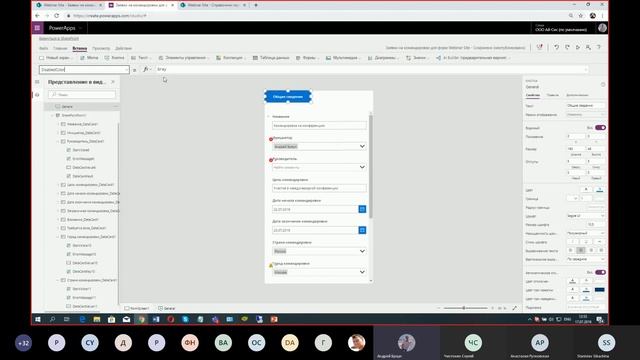Expand the Инициатор combo box
Image resolution: width=640 pixels, height=360 pixels.
click(x=362, y=146)
